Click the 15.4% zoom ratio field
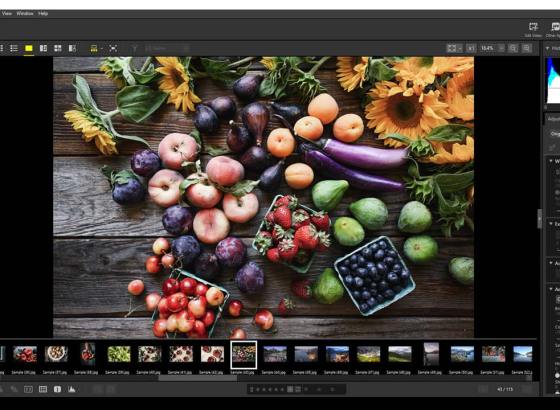Screen dimensions: 560x410 pyautogui.click(x=488, y=48)
